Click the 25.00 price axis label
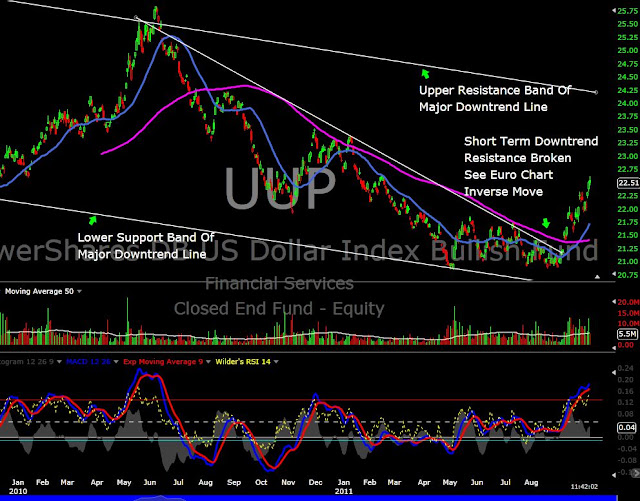This screenshot has width=640, height=501. (629, 50)
